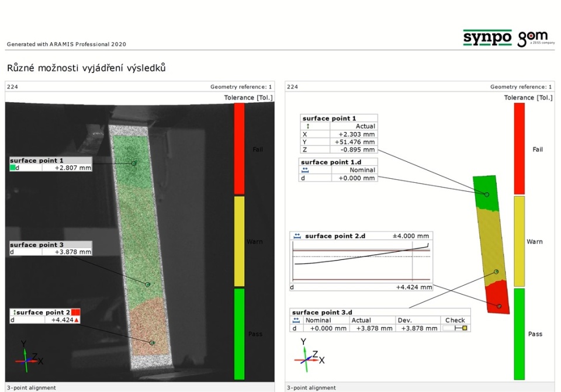Screen dimensions: 561x392
Task: Click the left view's 3-point alignment label
Action: tap(32, 387)
